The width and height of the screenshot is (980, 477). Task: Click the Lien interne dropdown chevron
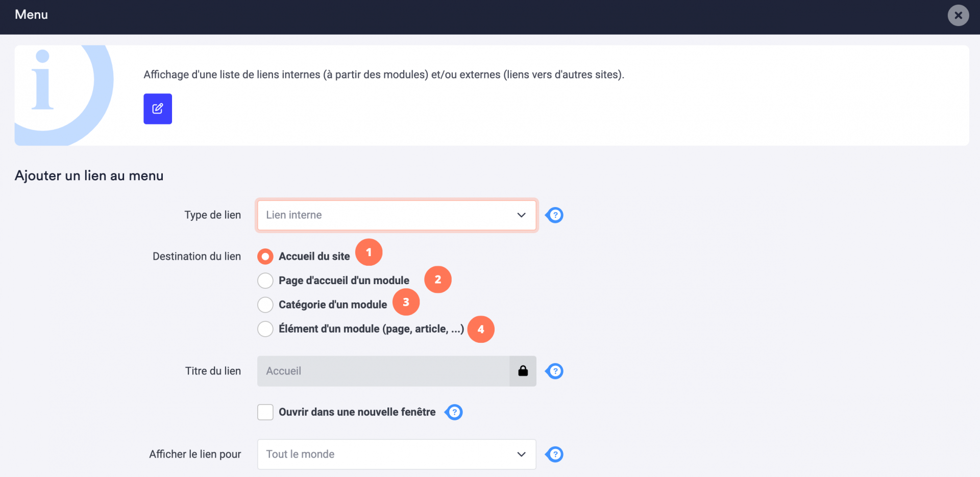point(521,215)
